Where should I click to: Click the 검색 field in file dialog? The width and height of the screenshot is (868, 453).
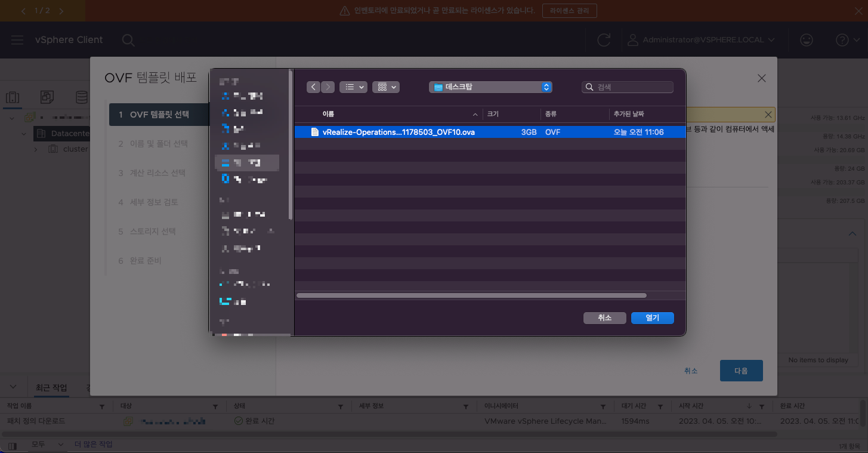(x=628, y=87)
